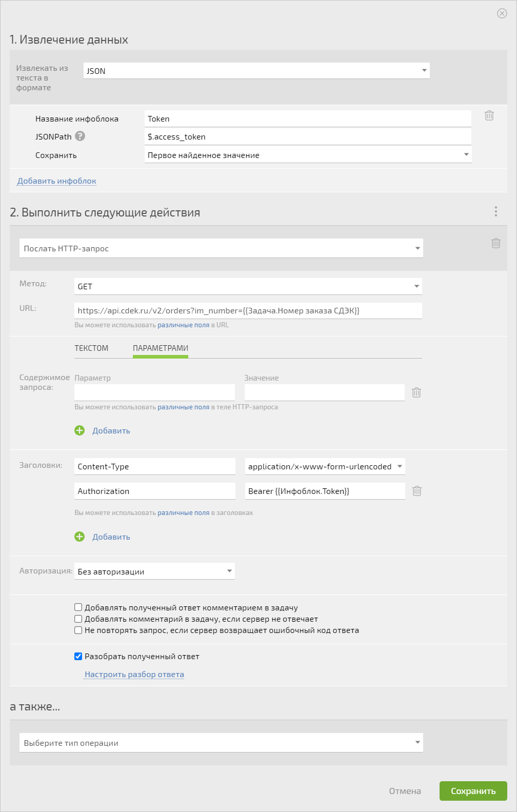Expand 'Первое найденное значение' save dropdown
The height and width of the screenshot is (812, 517).
point(308,155)
